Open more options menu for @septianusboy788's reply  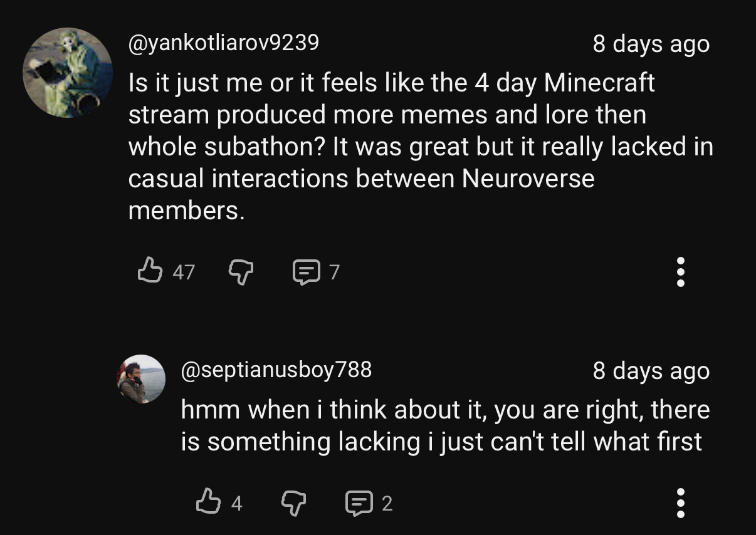tap(681, 502)
